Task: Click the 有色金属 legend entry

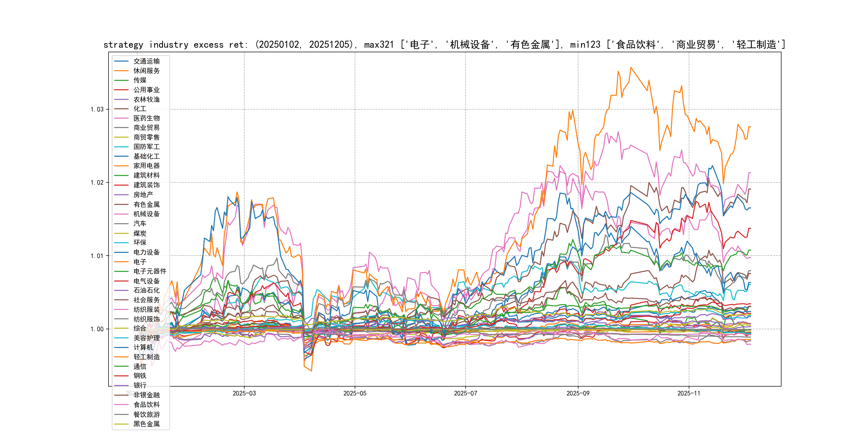Action: pos(147,204)
